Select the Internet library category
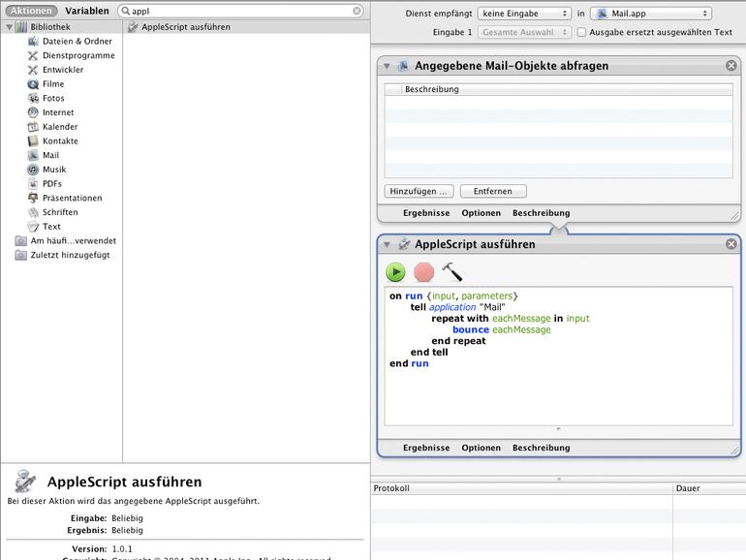The height and width of the screenshot is (560, 746). tap(57, 112)
